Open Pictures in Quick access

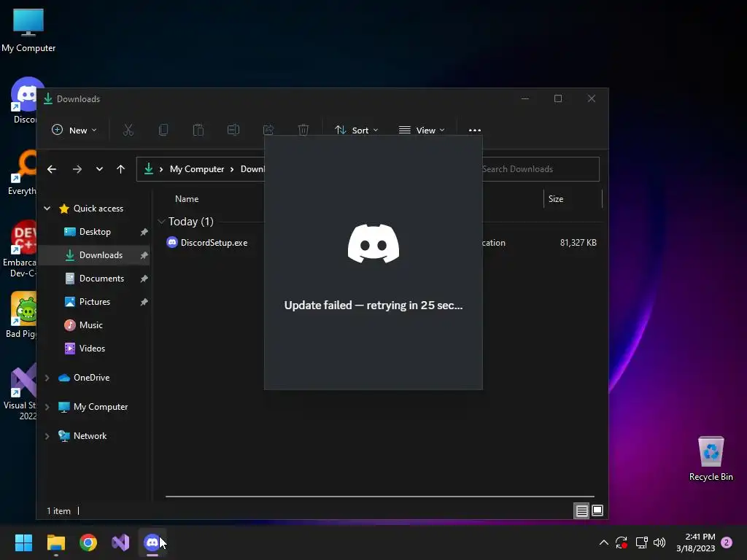click(x=94, y=301)
